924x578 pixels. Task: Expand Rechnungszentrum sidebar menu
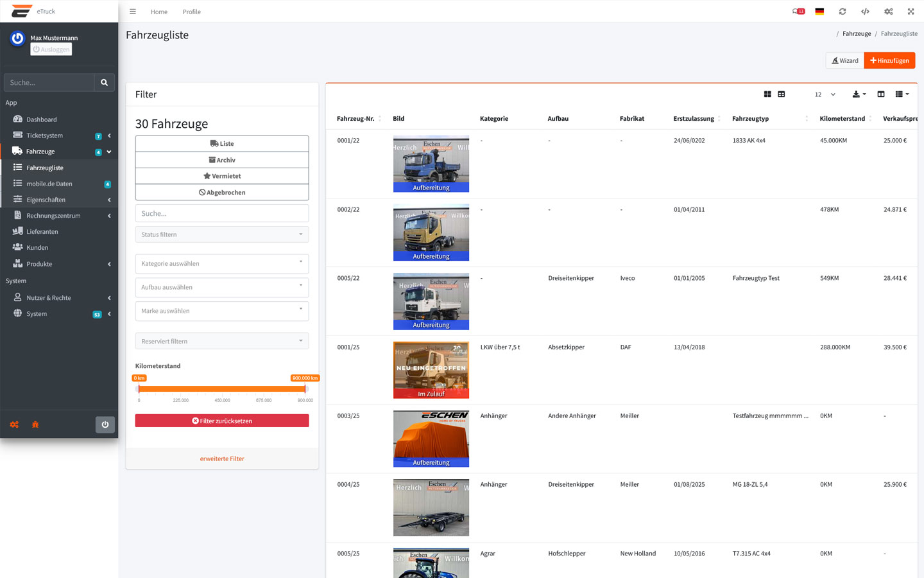pyautogui.click(x=59, y=216)
